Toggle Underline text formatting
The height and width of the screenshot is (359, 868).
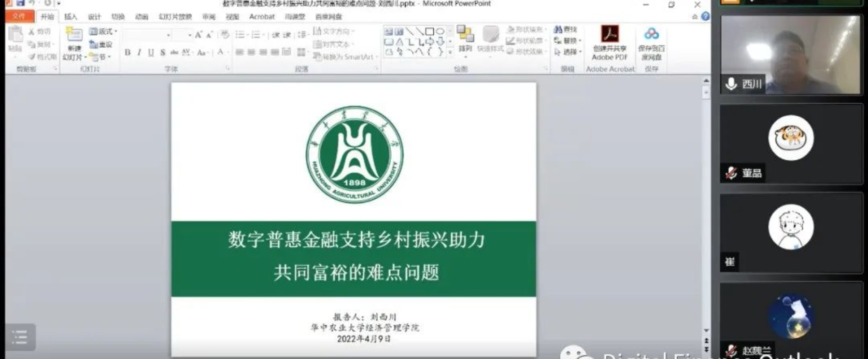pyautogui.click(x=151, y=52)
